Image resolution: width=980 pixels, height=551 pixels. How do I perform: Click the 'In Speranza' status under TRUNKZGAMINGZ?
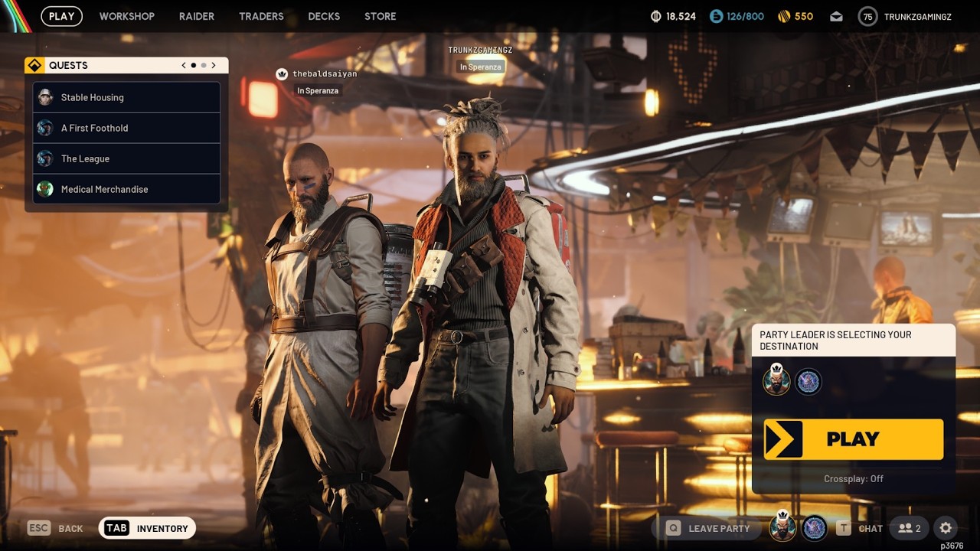tap(481, 67)
